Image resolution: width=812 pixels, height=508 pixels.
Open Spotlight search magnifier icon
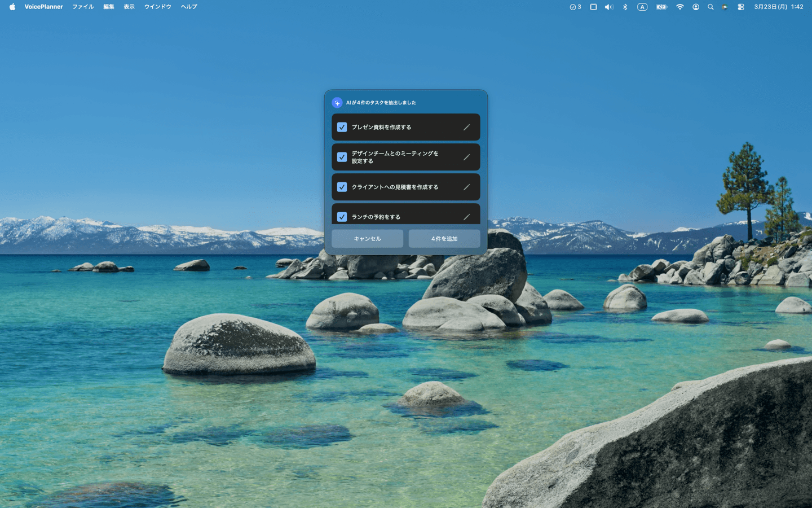click(x=710, y=7)
